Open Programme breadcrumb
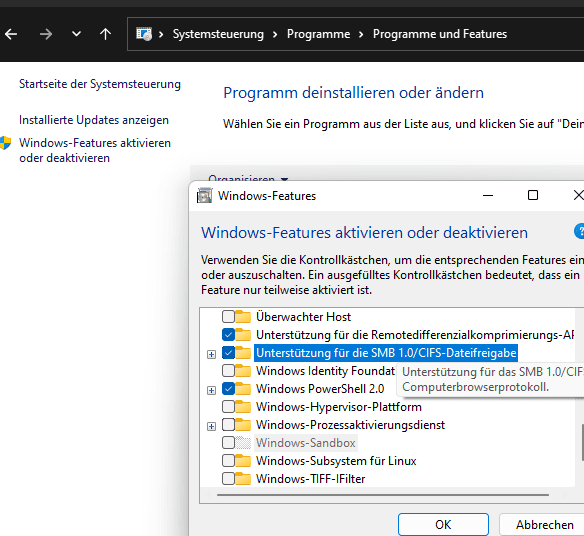Image resolution: width=584 pixels, height=536 pixels. coord(318,34)
